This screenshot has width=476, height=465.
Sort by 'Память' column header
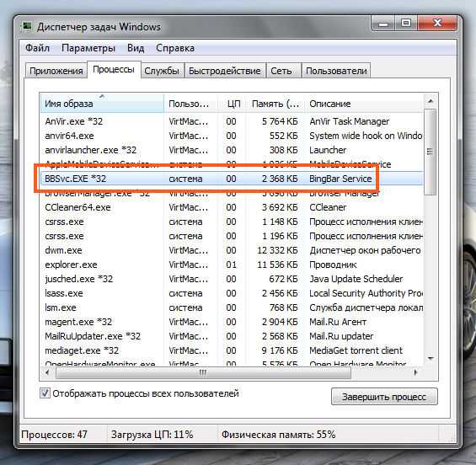coord(275,104)
